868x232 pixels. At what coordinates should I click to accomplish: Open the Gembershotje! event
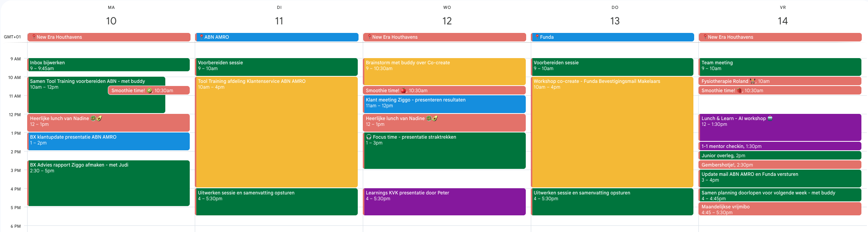[x=780, y=165]
